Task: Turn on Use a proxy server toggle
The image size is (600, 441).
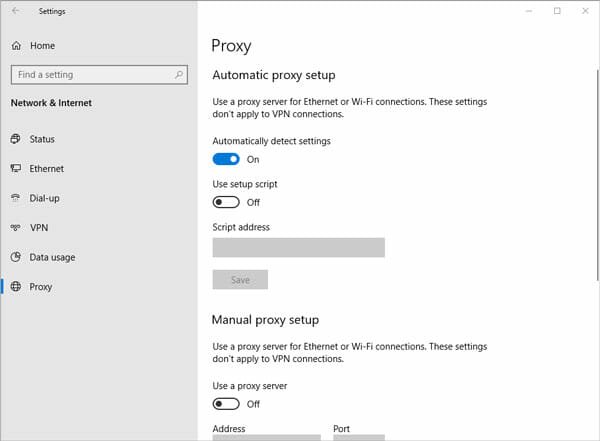Action: coord(226,404)
